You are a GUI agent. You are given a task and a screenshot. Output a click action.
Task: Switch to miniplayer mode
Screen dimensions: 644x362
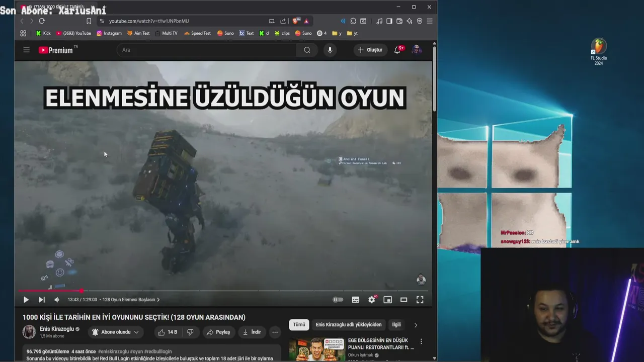pyautogui.click(x=387, y=300)
